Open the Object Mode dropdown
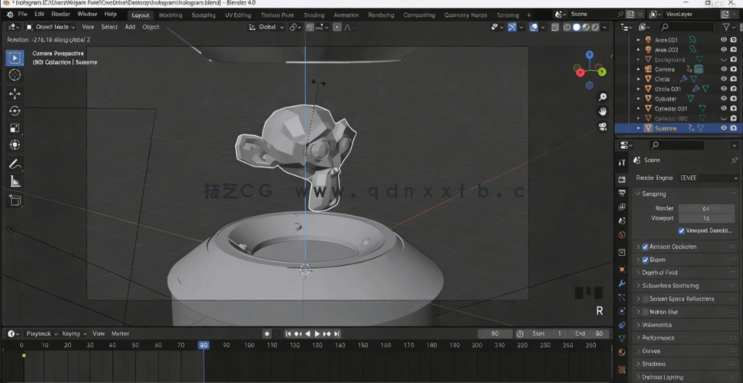 click(50, 27)
